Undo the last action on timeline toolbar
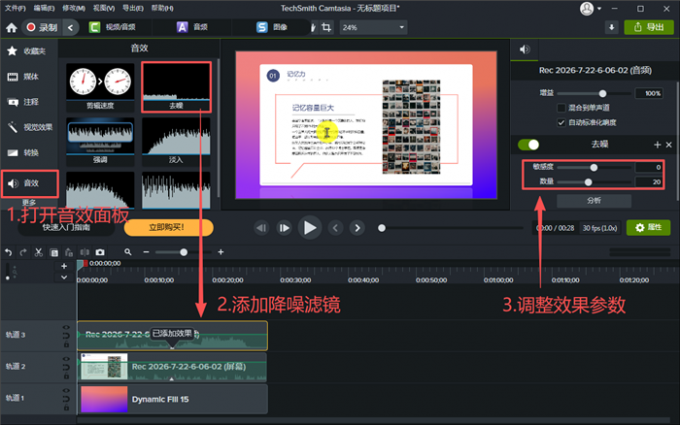The height and width of the screenshot is (425, 680). [8, 252]
